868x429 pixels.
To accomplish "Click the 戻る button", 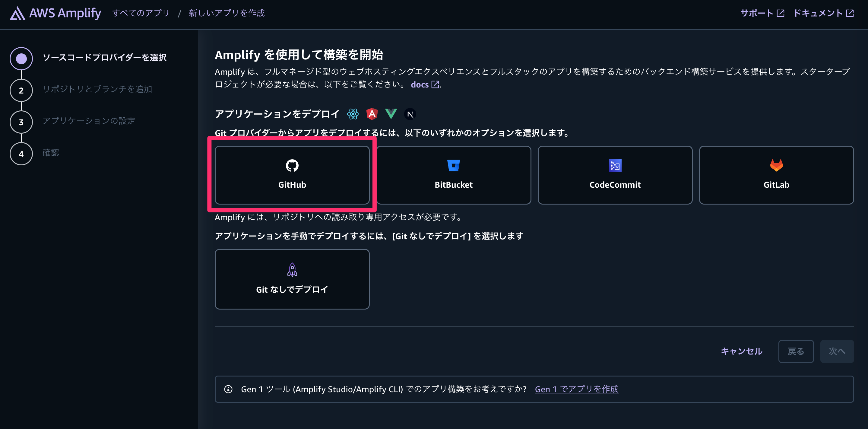I will [796, 351].
